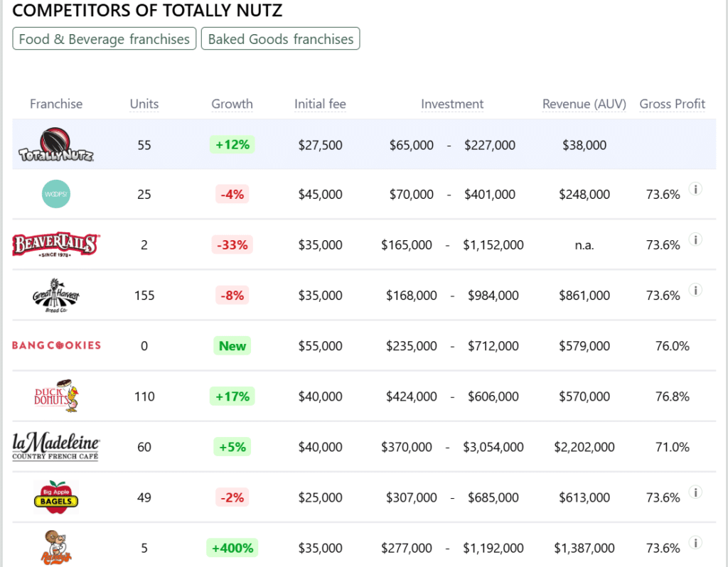Open Baked Goods franchises tag
This screenshot has height=567, width=728.
coord(280,39)
